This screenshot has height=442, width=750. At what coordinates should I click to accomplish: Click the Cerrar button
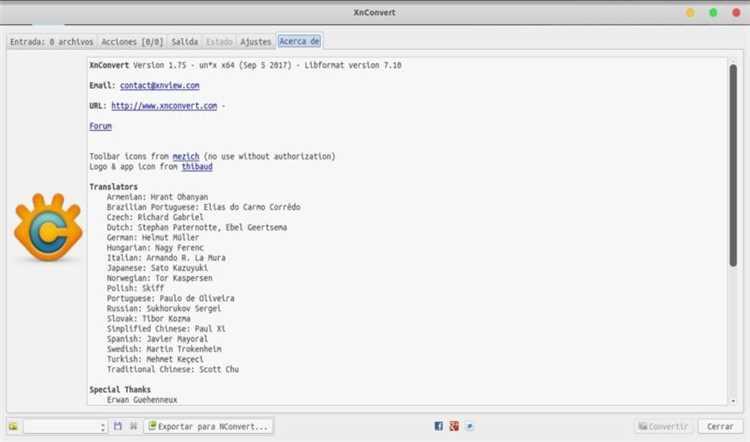(x=720, y=426)
